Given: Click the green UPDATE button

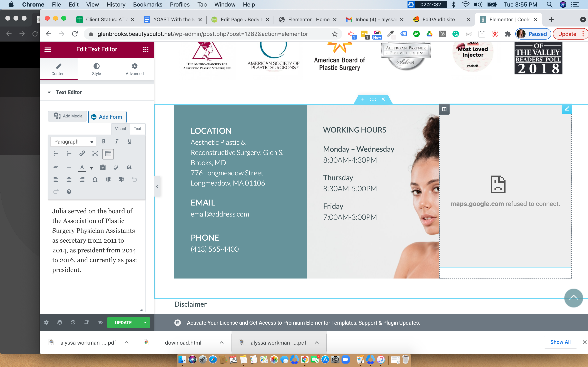Looking at the screenshot, I should click(123, 323).
